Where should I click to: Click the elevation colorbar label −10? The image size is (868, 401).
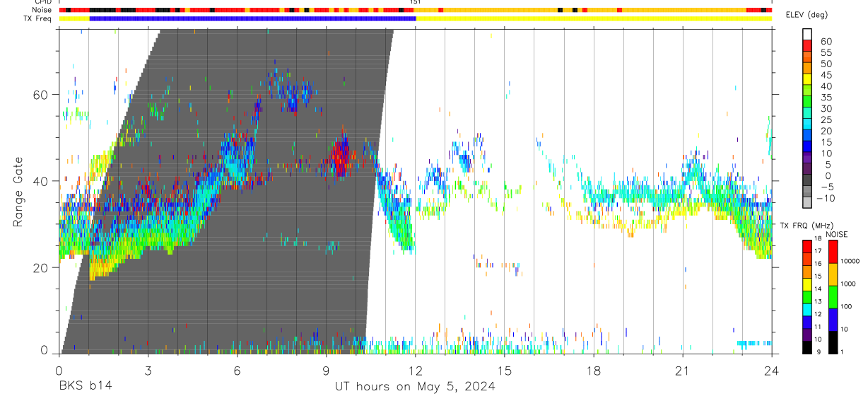(824, 199)
